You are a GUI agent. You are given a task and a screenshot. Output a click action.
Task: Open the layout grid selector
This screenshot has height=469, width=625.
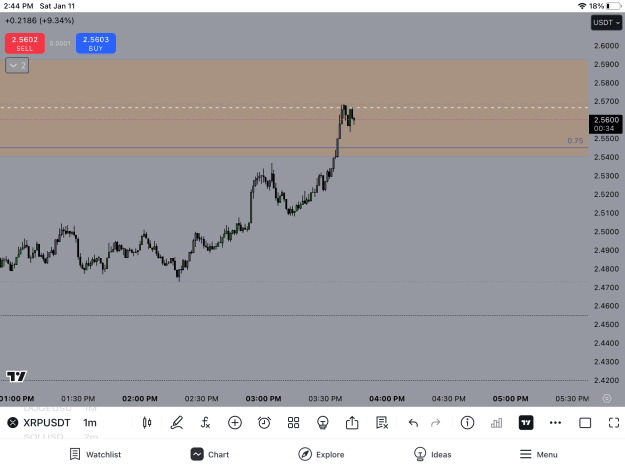293,422
